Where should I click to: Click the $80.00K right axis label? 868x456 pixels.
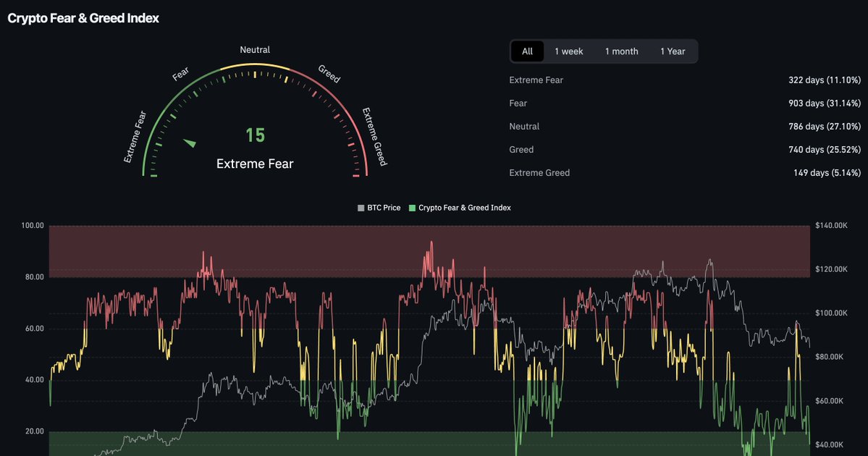[829, 357]
